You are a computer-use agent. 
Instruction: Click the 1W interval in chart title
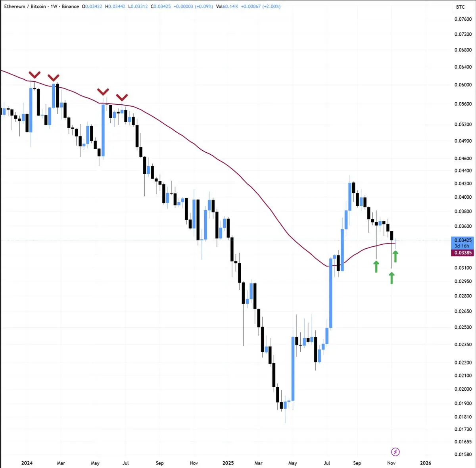tap(54, 7)
